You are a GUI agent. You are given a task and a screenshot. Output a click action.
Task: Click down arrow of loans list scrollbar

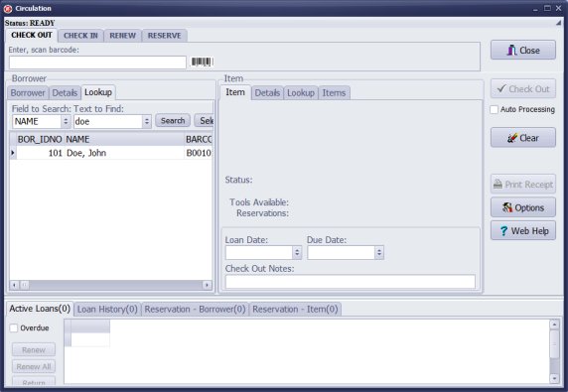tap(554, 379)
